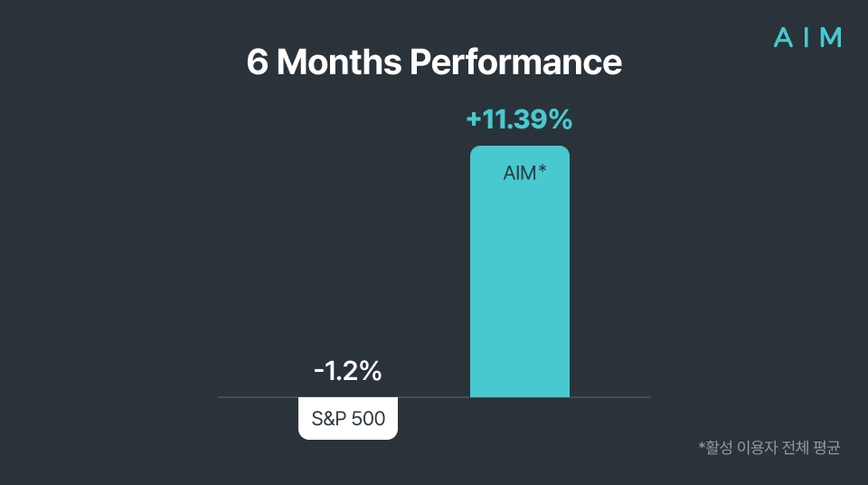Click the asterisk after AIM in the bar

(x=542, y=169)
